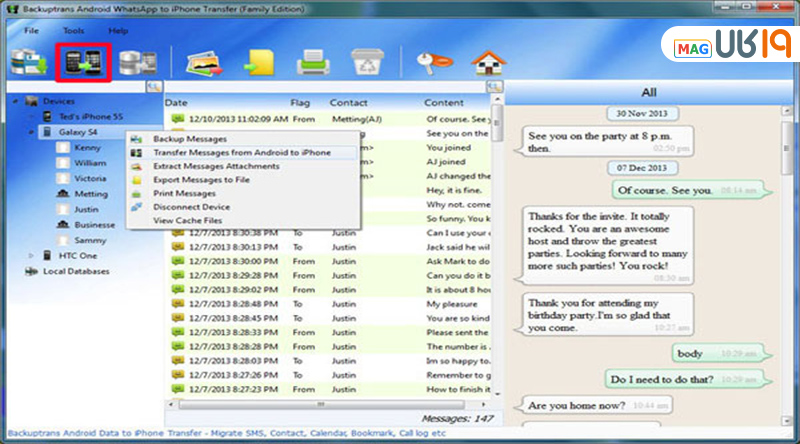Click "Please sent the" content cell
Image resolution: width=800 pixels, height=444 pixels.
[x=457, y=332]
